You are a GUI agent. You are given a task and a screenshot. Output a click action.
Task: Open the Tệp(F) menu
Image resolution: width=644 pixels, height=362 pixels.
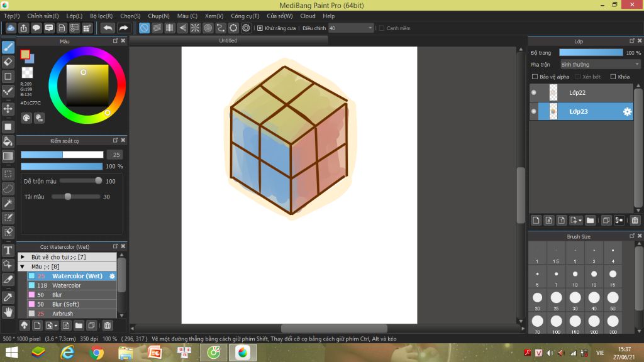click(12, 16)
